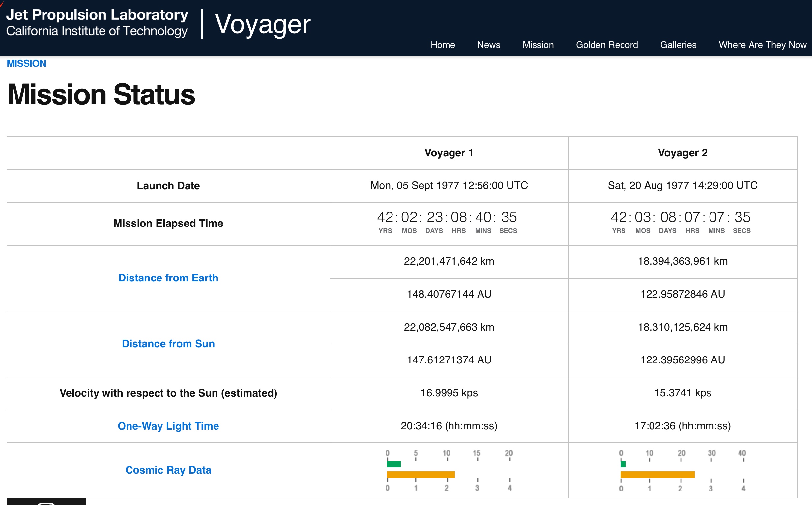The image size is (812, 505).
Task: Click the Mission navigation link
Action: coord(537,44)
